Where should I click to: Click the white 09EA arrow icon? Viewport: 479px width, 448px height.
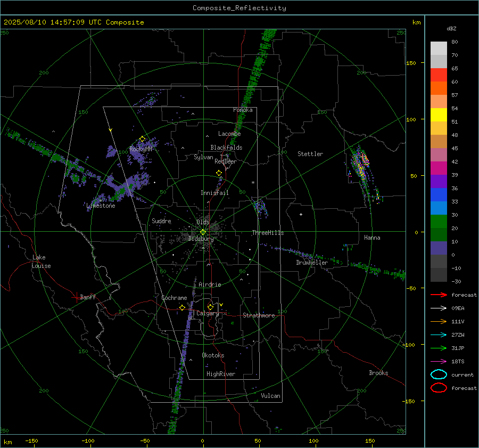point(439,308)
